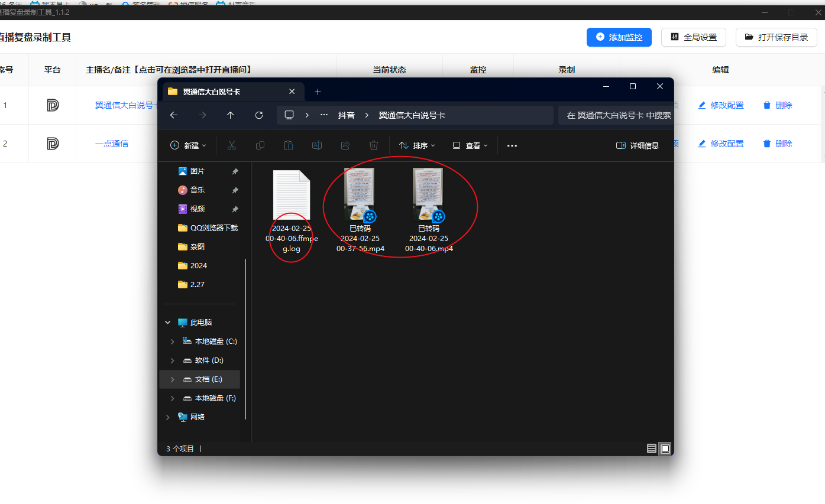
Task: Go up one folder level
Action: coord(231,115)
